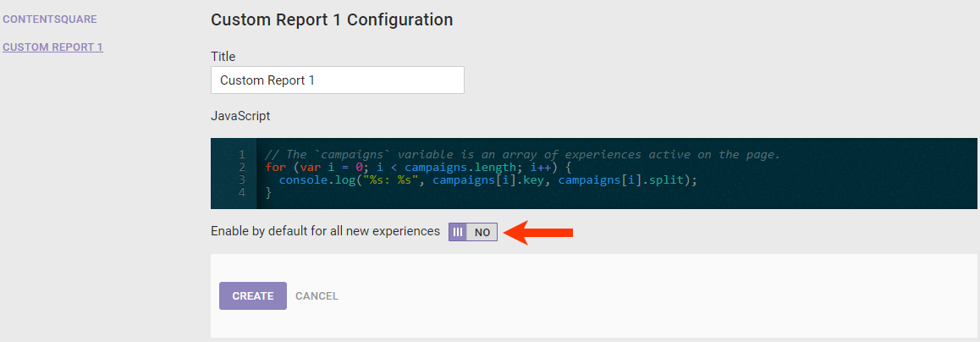The height and width of the screenshot is (342, 980).
Task: Click the Custom Report 1 Configuration heading
Action: click(x=331, y=19)
